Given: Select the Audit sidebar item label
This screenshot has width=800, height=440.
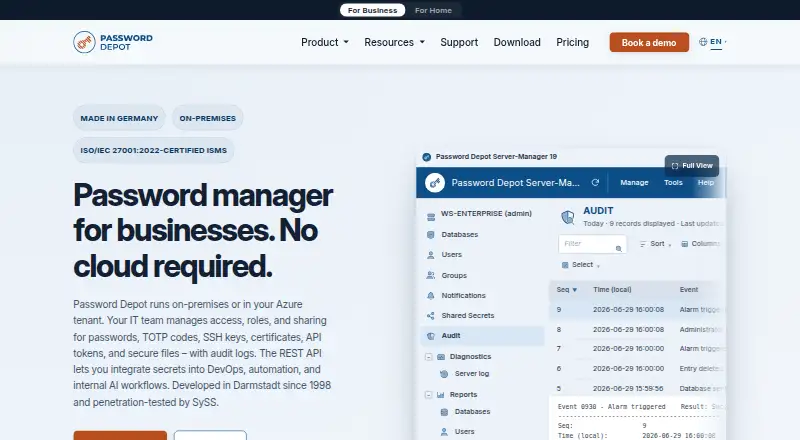Looking at the screenshot, I should click(451, 335).
